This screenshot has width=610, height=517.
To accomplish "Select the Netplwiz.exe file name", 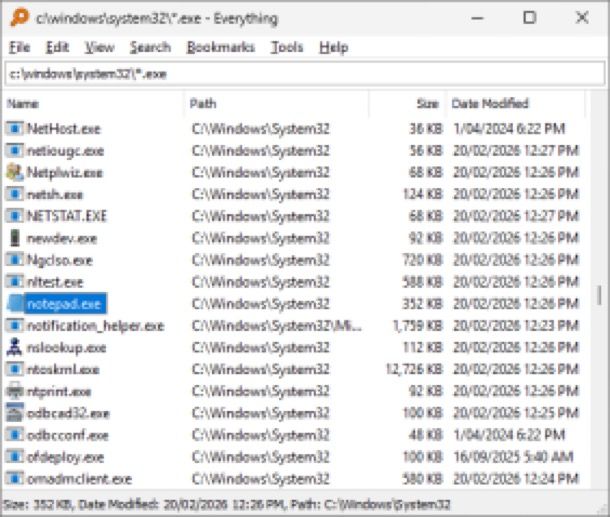I will click(x=65, y=172).
